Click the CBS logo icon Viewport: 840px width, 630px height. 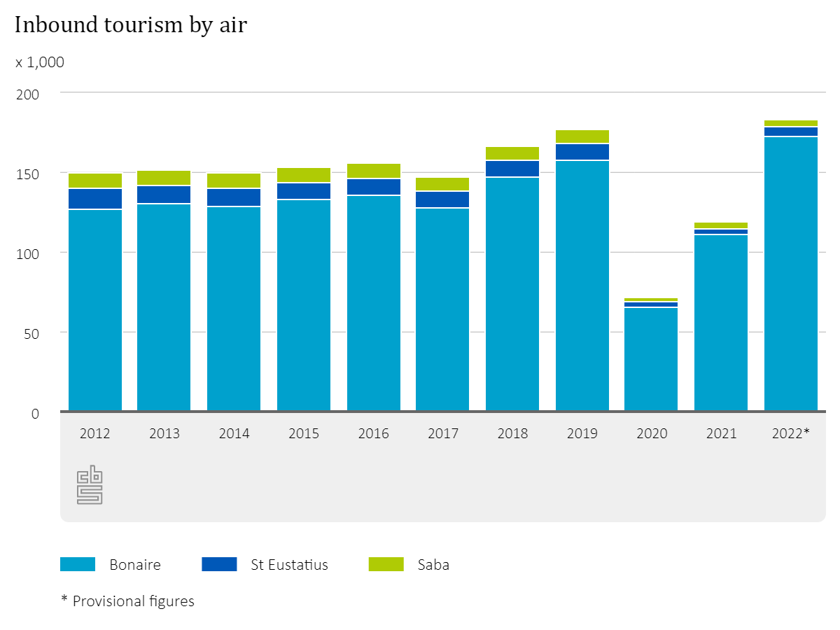click(89, 485)
